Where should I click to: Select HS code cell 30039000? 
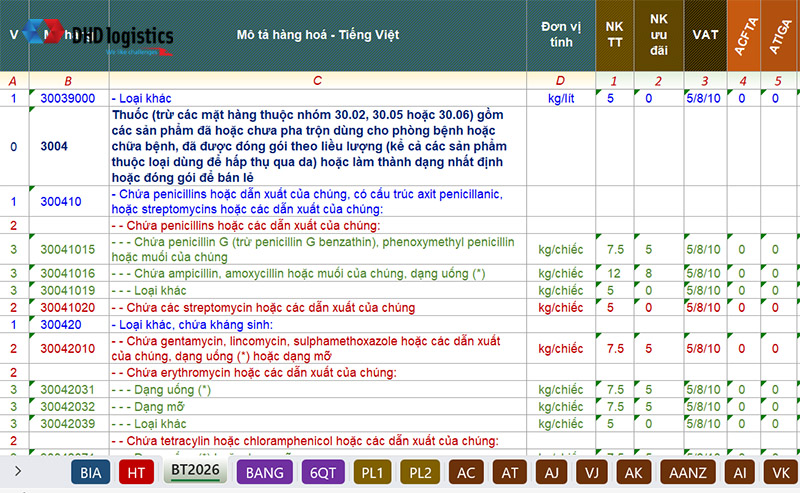[x=67, y=98]
